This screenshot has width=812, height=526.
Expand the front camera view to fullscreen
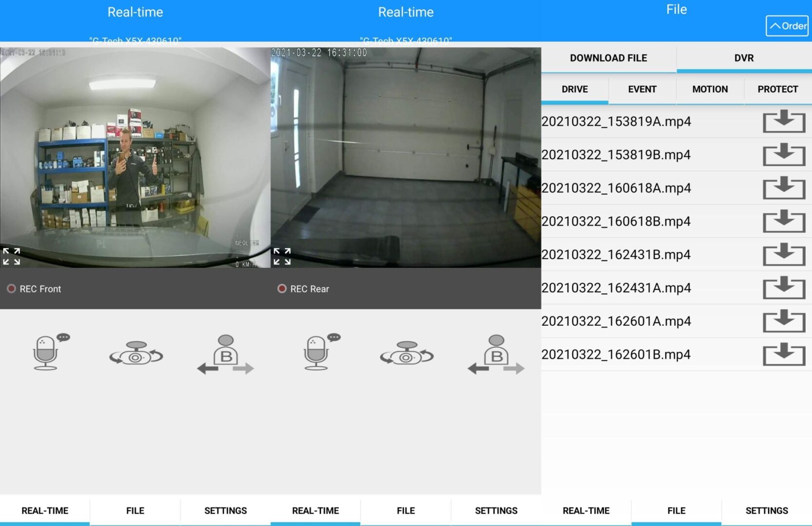click(11, 256)
